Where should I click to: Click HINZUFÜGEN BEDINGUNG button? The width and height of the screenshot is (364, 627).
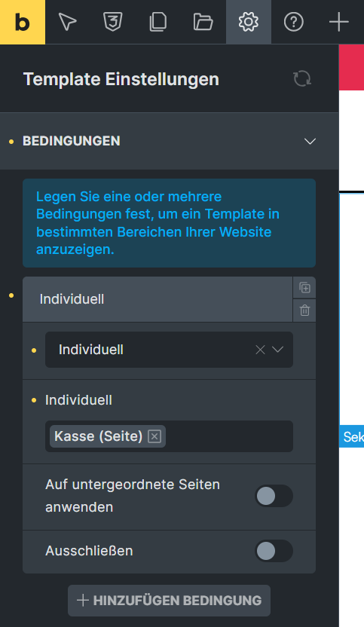pyautogui.click(x=170, y=601)
